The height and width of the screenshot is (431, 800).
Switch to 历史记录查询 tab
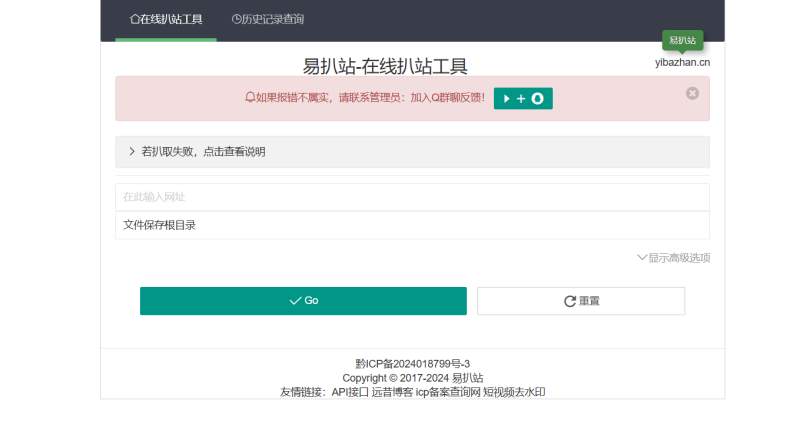tap(268, 19)
